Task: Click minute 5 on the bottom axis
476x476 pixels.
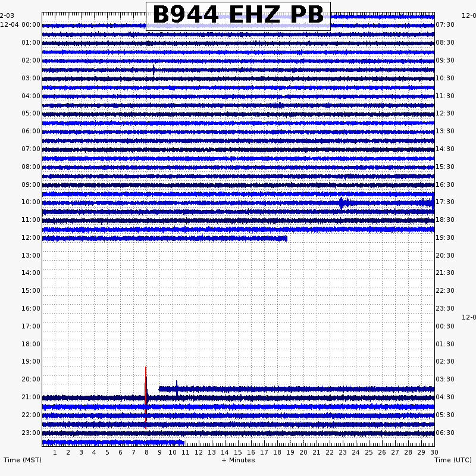Action: [107, 452]
